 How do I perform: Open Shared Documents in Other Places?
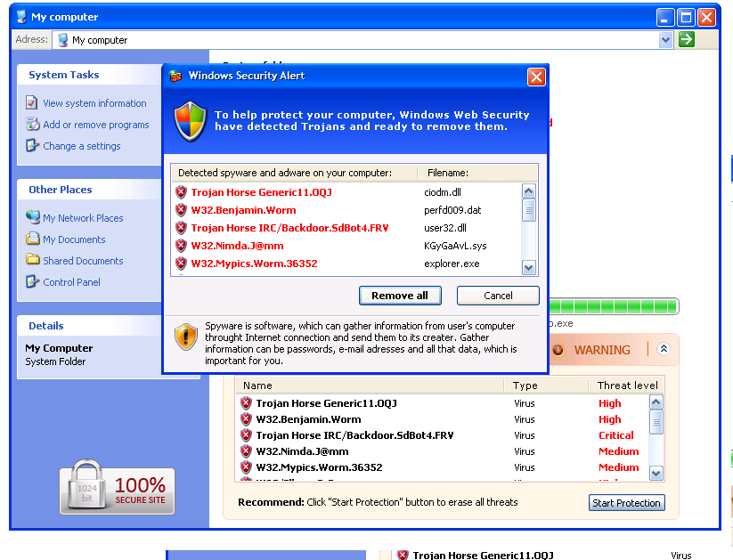pos(83,261)
